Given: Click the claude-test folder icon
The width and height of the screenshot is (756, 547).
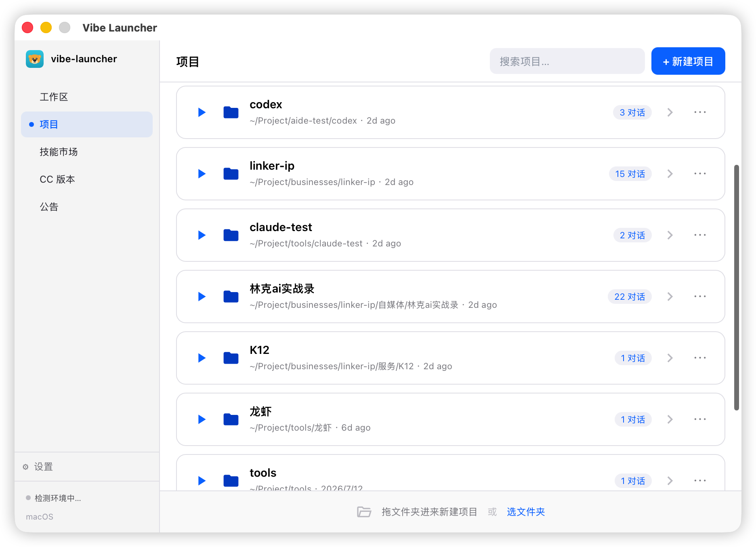Looking at the screenshot, I should tap(231, 235).
